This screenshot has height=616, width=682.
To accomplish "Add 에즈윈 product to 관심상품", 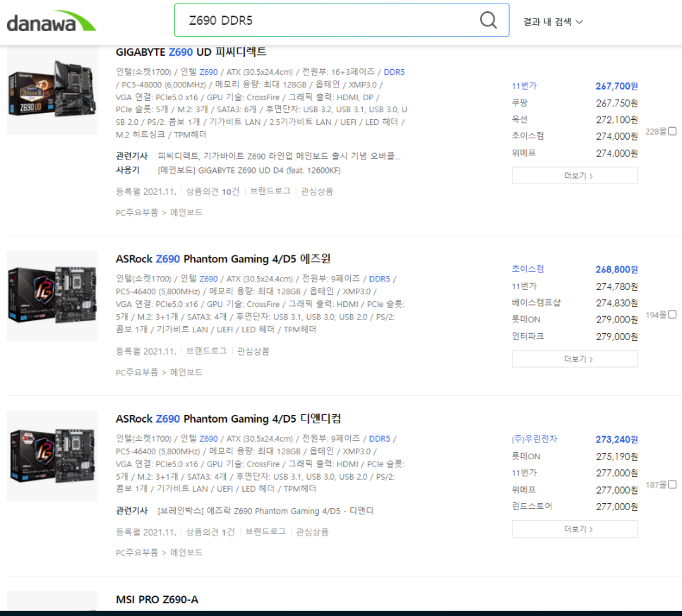I will pos(253,351).
